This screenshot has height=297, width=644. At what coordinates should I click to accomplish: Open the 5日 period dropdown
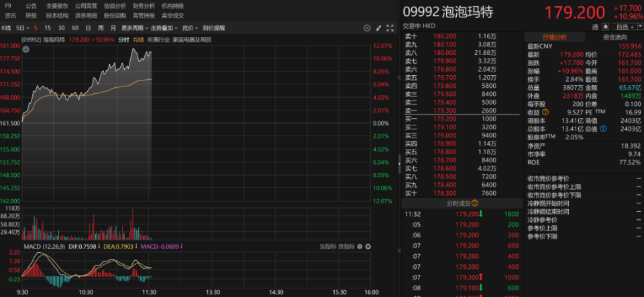pos(23,28)
